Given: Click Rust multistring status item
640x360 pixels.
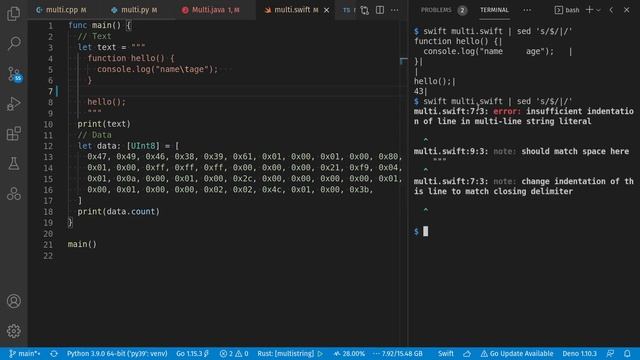Looking at the screenshot, I should click(x=286, y=353).
